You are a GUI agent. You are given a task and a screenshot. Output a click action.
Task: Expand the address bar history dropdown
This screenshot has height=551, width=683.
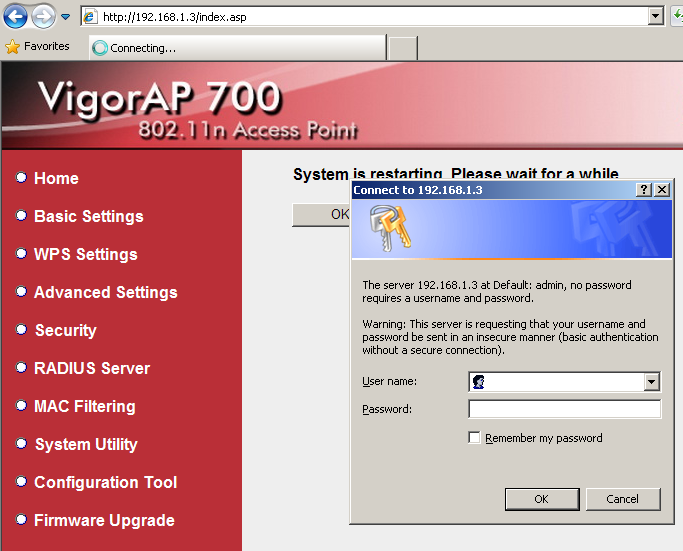tap(655, 17)
